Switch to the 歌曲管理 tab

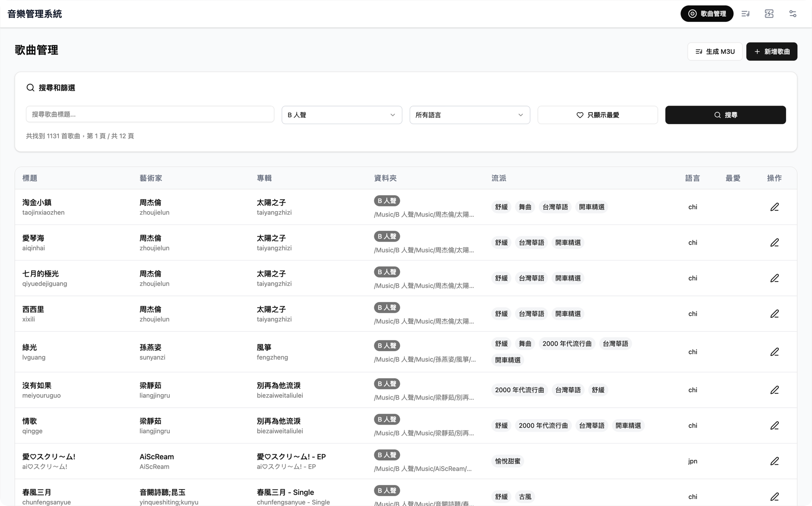(x=707, y=14)
